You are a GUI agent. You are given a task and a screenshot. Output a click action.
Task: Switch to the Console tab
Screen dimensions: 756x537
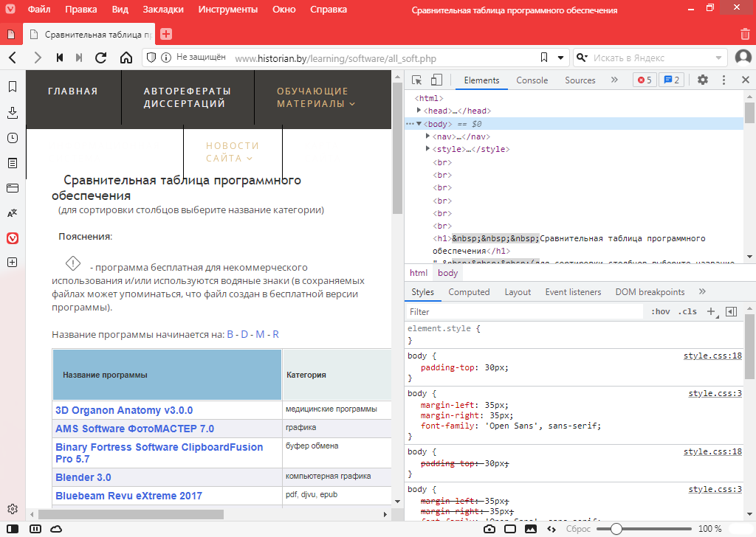point(532,80)
